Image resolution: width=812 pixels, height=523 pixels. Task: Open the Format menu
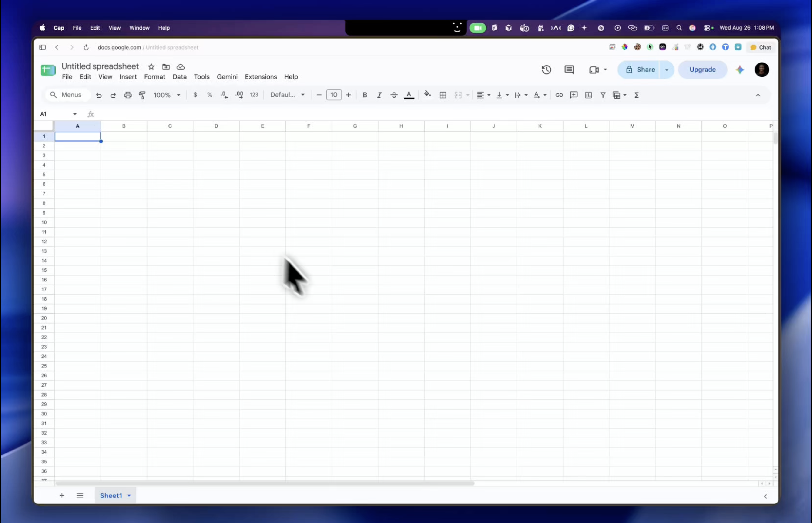[x=155, y=77]
